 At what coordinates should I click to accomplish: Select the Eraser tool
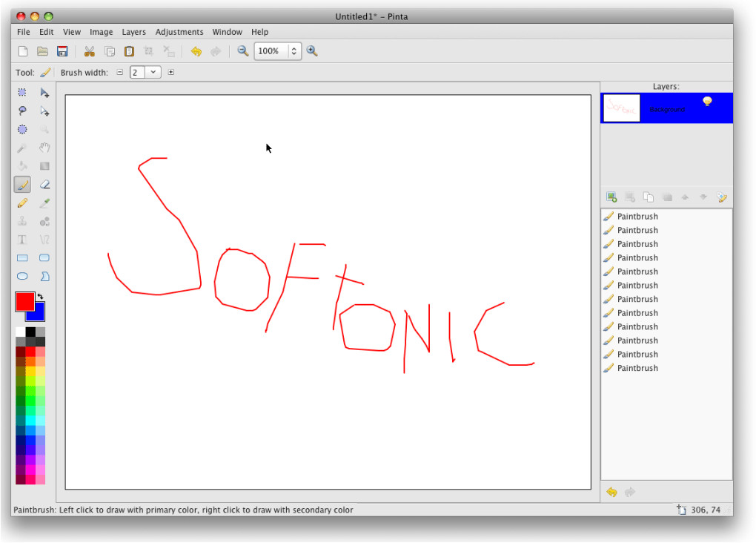click(44, 185)
